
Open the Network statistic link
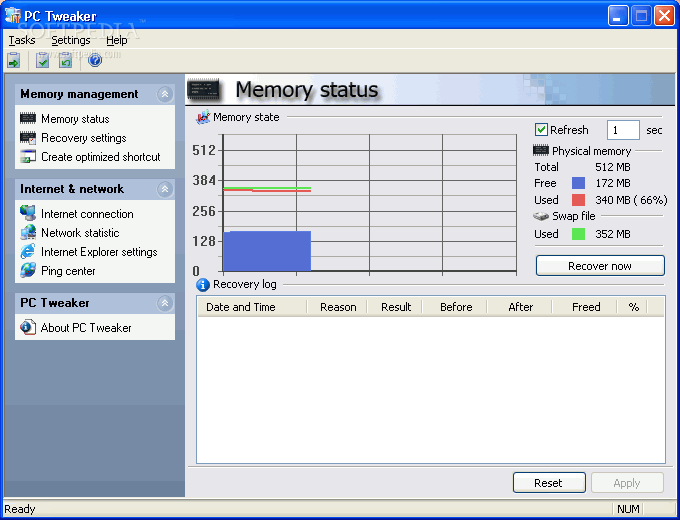click(80, 232)
